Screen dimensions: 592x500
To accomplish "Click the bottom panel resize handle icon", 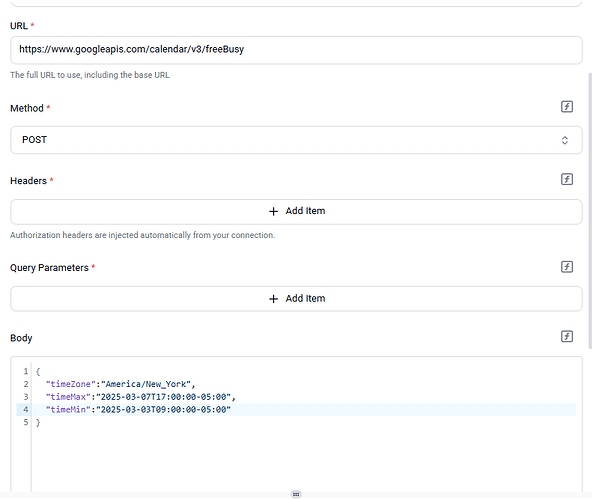I will coord(296,494).
